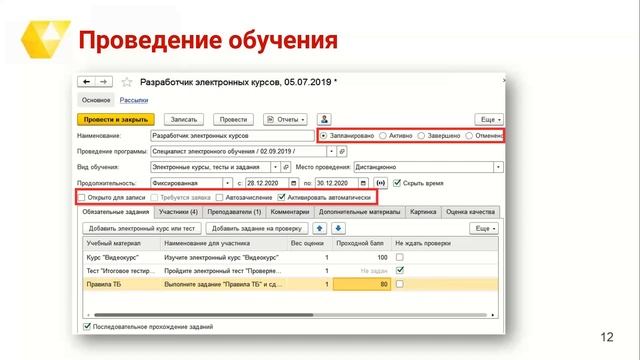Click the period selection icon button
Viewport: 640px width, 360px height.
[x=380, y=183]
